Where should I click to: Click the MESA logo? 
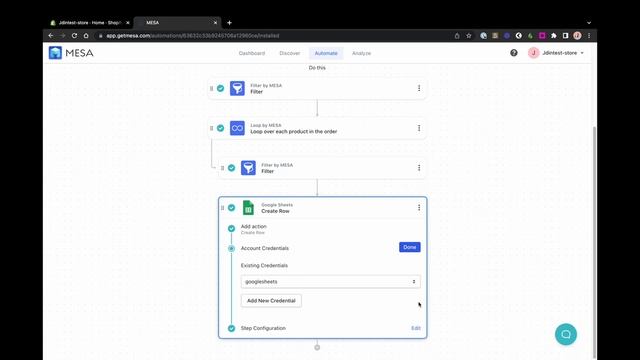(x=71, y=53)
